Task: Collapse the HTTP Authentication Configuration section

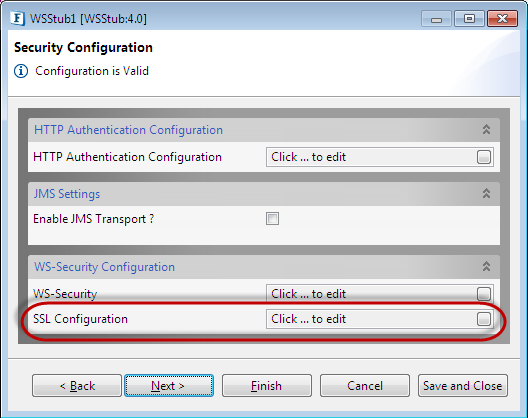Action: click(486, 130)
